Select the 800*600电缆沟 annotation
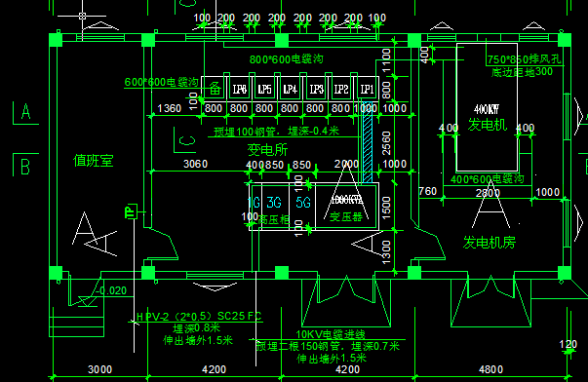 (x=286, y=58)
